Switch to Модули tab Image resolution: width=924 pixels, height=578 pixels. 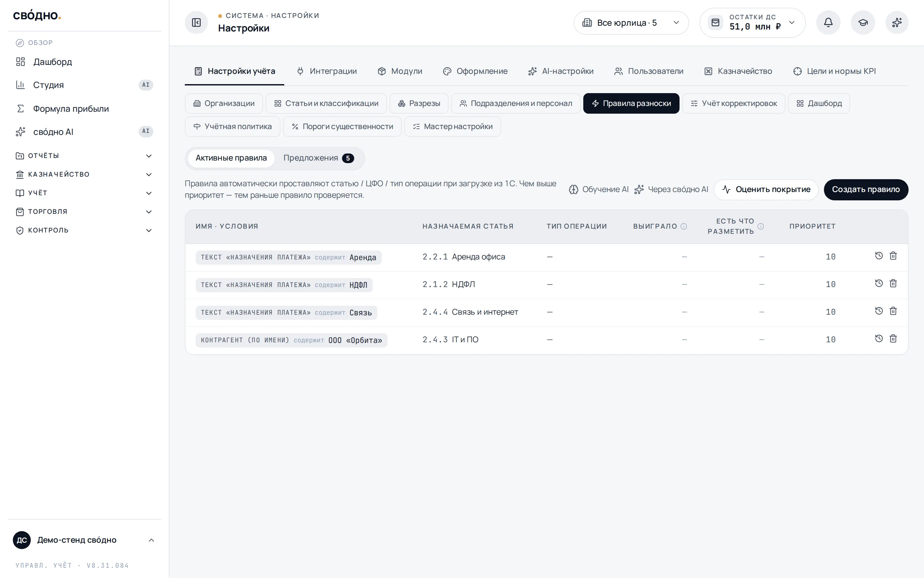click(400, 71)
